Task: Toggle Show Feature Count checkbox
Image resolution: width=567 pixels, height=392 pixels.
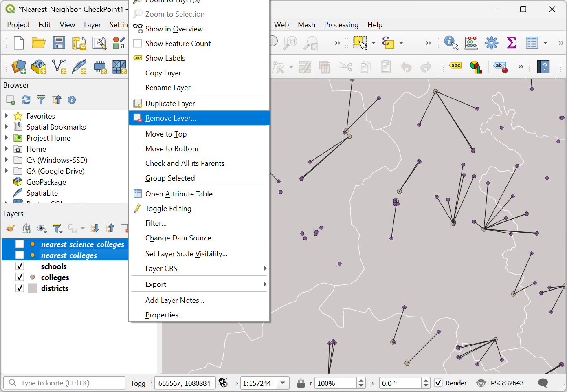Action: [138, 43]
